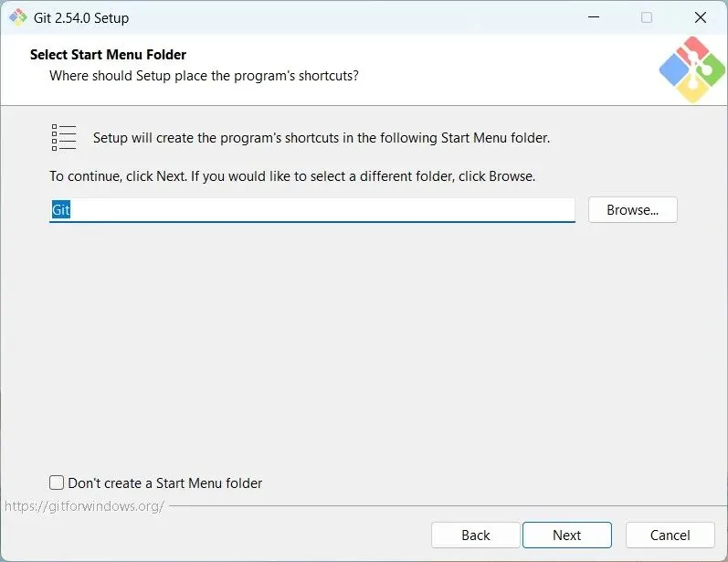This screenshot has height=562, width=728.
Task: Go Back to previous setup page
Action: click(475, 535)
